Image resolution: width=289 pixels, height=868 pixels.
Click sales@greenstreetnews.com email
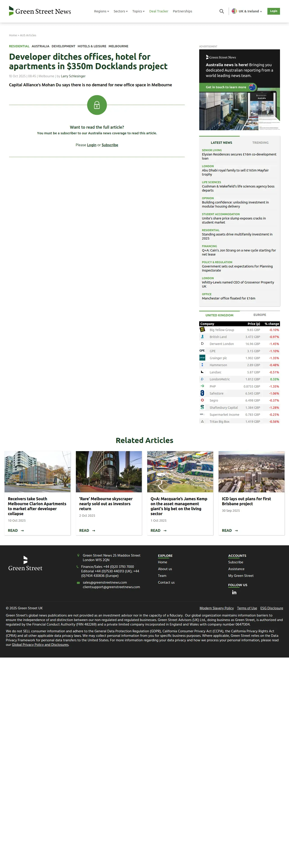pos(105,582)
